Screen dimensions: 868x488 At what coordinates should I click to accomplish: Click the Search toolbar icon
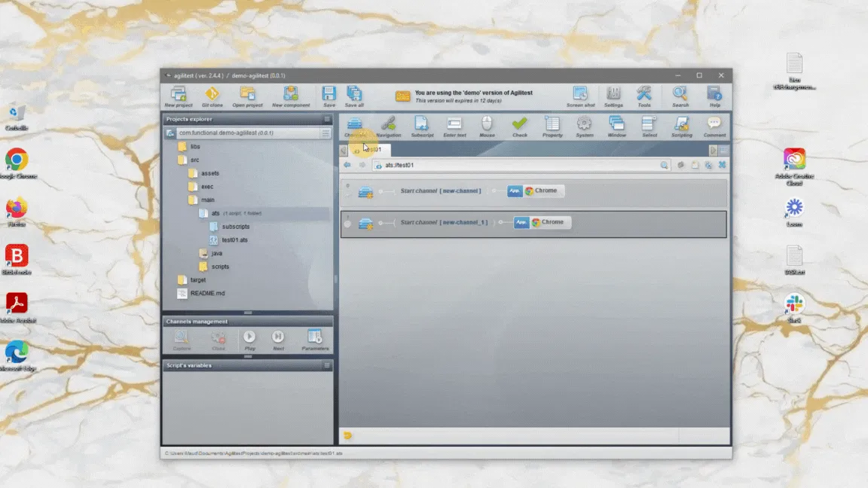(680, 96)
